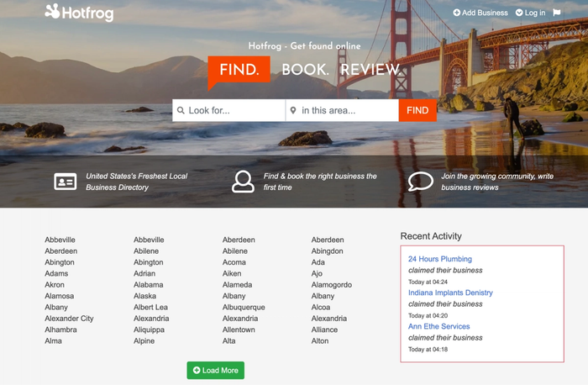588x385 pixels.
Task: Open the Alaska link
Action: click(144, 296)
